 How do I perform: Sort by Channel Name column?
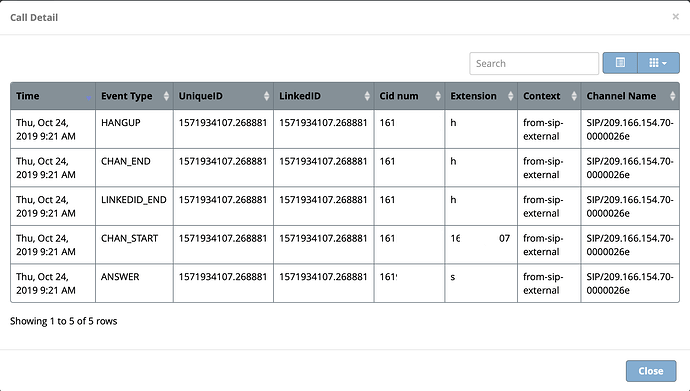coord(630,96)
